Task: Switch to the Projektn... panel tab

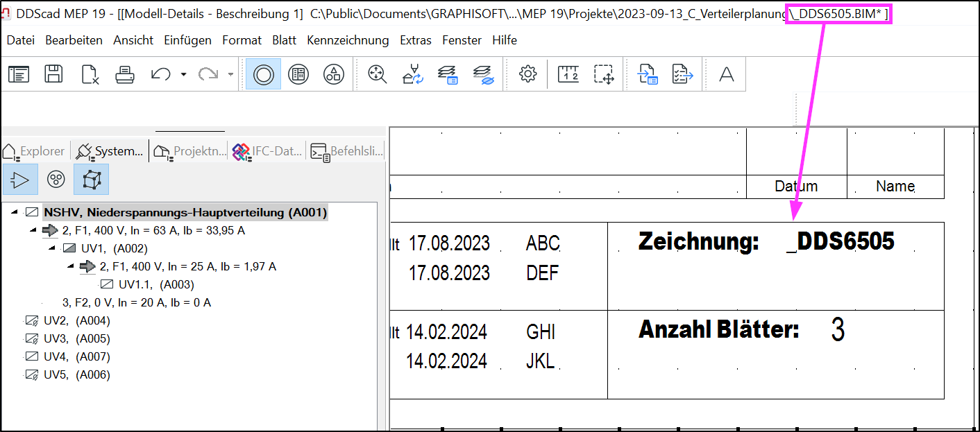Action: pos(189,151)
